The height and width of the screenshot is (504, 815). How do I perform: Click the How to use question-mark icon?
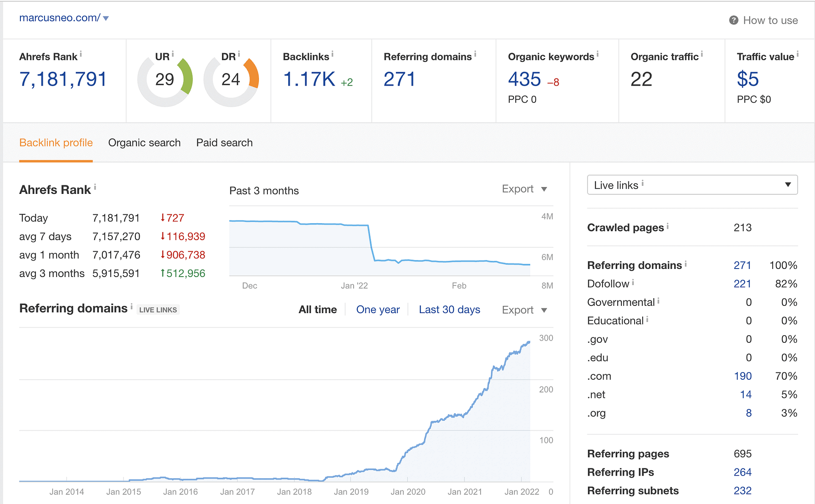733,20
